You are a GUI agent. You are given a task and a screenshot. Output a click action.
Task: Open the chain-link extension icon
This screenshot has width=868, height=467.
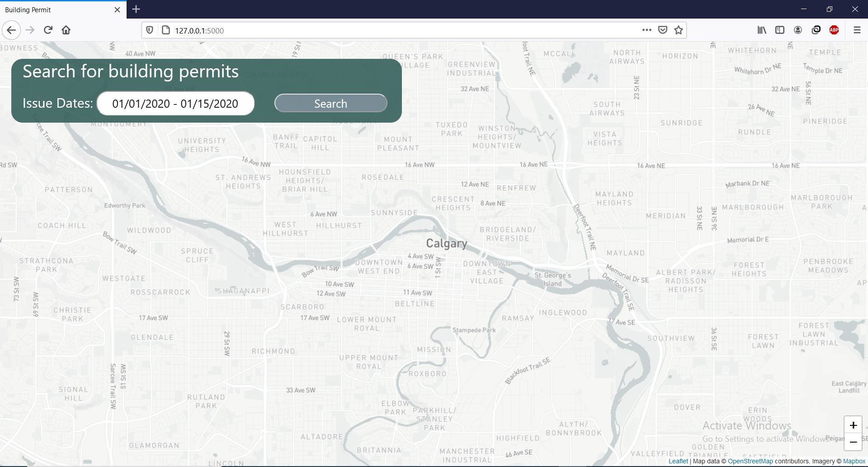tap(816, 30)
